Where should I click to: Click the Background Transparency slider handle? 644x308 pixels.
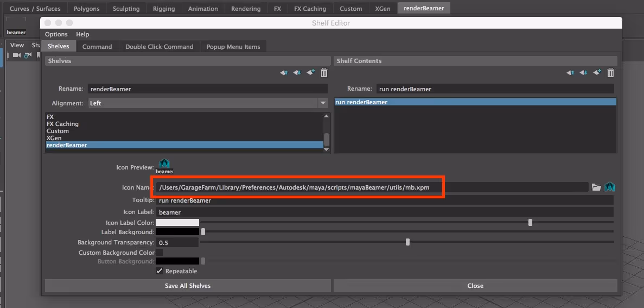point(407,242)
